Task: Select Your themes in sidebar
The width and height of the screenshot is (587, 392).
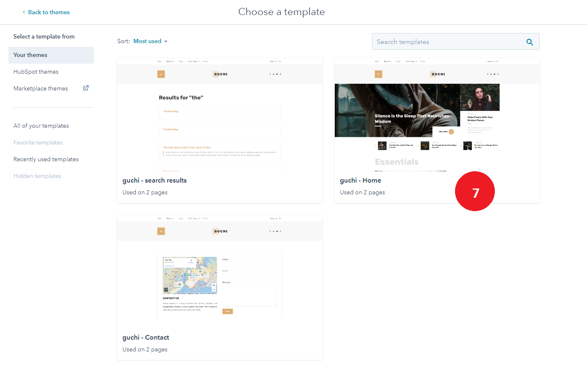Action: tap(30, 55)
